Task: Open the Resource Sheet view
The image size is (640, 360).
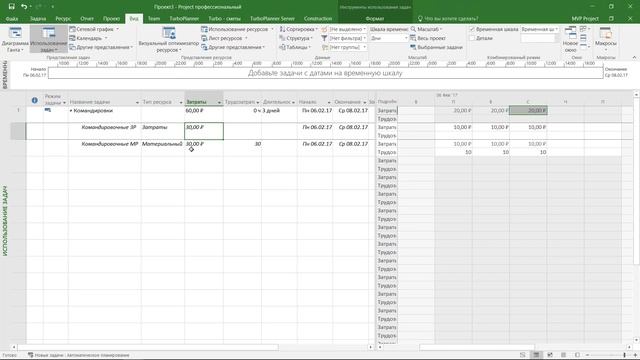Action: click(224, 38)
